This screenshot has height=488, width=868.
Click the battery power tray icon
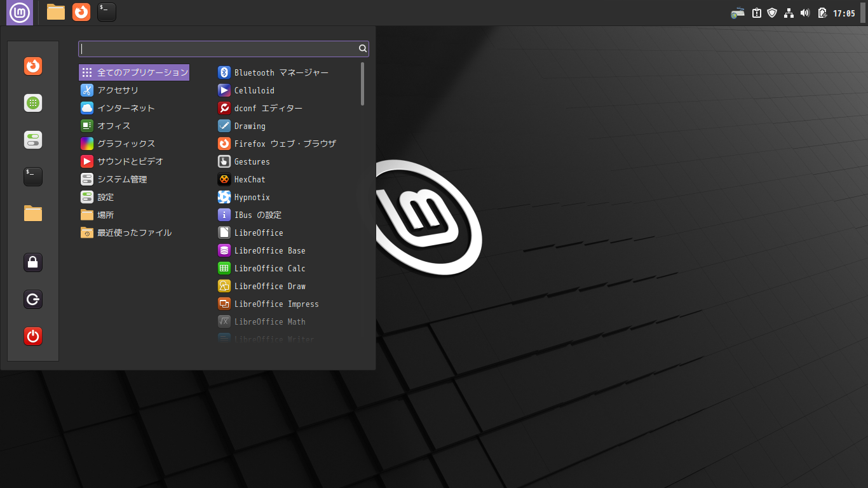822,13
